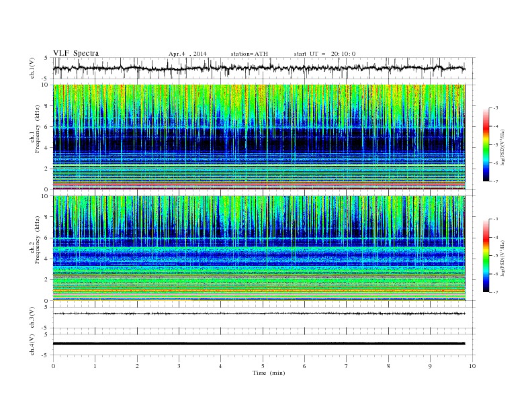
Task: Click the "2" tick on the time axis
Action: pos(137,366)
